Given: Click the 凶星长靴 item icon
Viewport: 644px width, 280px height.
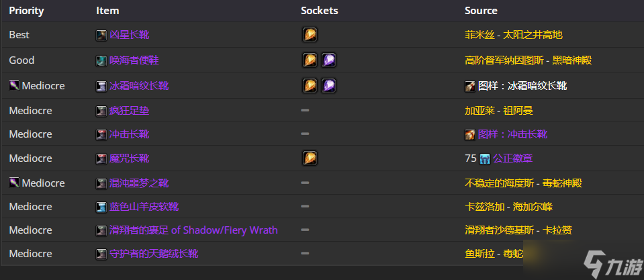Looking at the screenshot, I should tap(101, 36).
